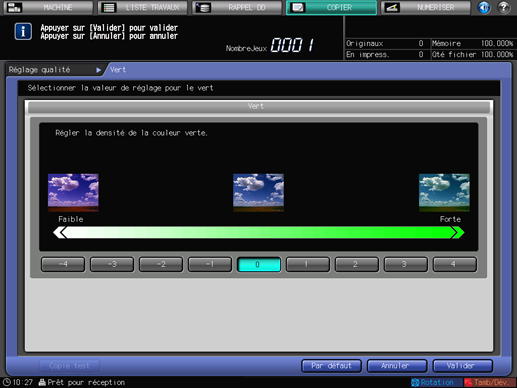Click the Faible sample sky thumbnail
Viewport: 517px width, 388px height.
pos(73,192)
